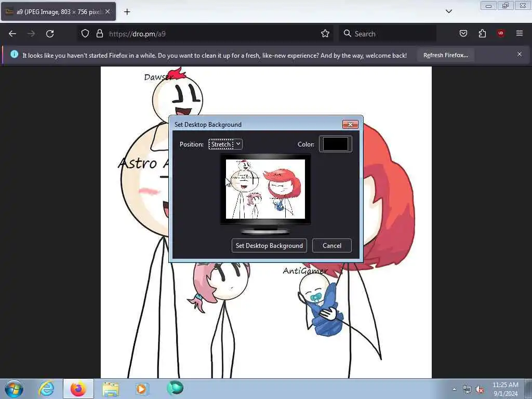List all tabs with the chevron
Image resolution: width=532 pixels, height=399 pixels.
[448, 11]
